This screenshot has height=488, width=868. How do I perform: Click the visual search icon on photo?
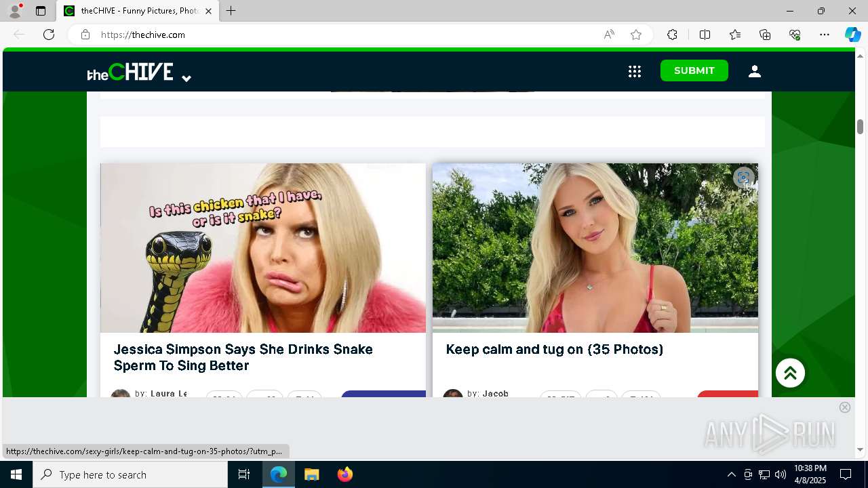point(744,178)
